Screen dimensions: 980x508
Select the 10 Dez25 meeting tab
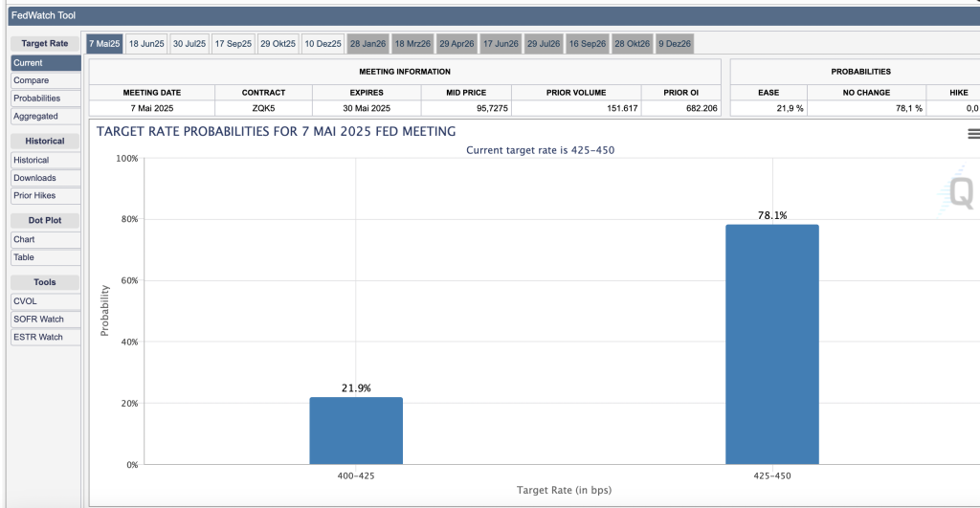[323, 44]
